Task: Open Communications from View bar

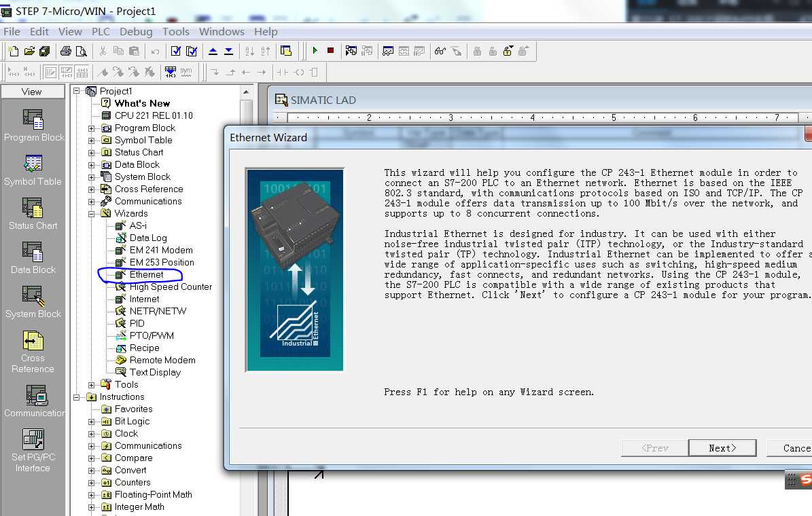Action: coord(34,401)
